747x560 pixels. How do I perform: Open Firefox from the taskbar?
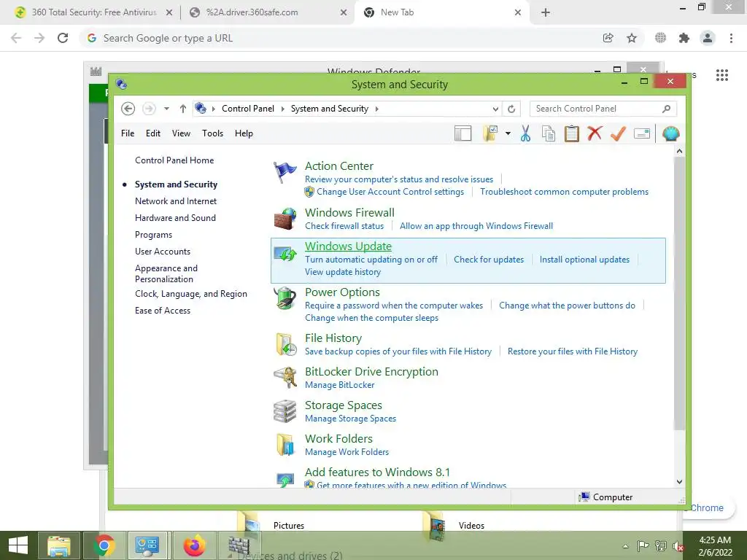(194, 545)
